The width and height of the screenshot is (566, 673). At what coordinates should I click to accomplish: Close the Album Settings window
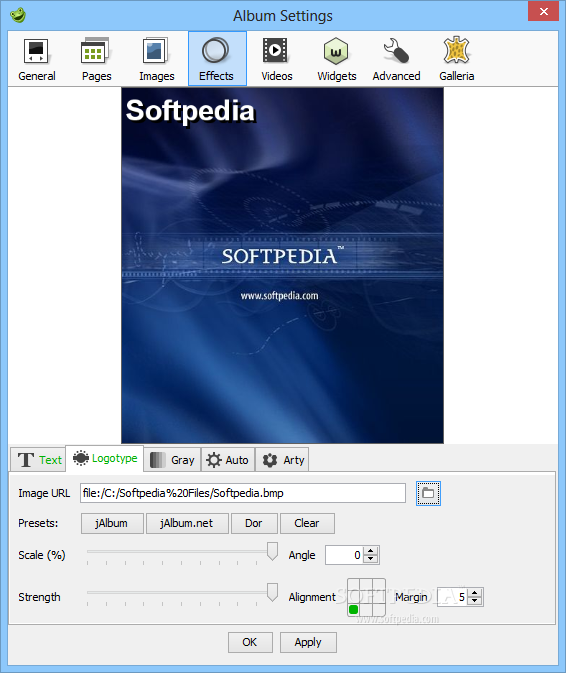tap(543, 12)
